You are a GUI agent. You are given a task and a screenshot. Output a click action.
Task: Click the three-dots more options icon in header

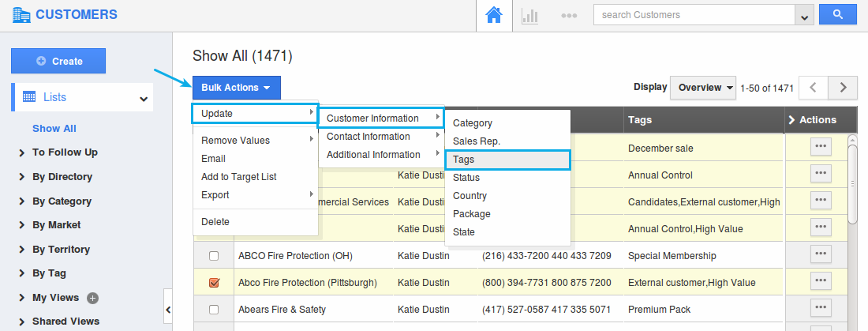tap(569, 15)
